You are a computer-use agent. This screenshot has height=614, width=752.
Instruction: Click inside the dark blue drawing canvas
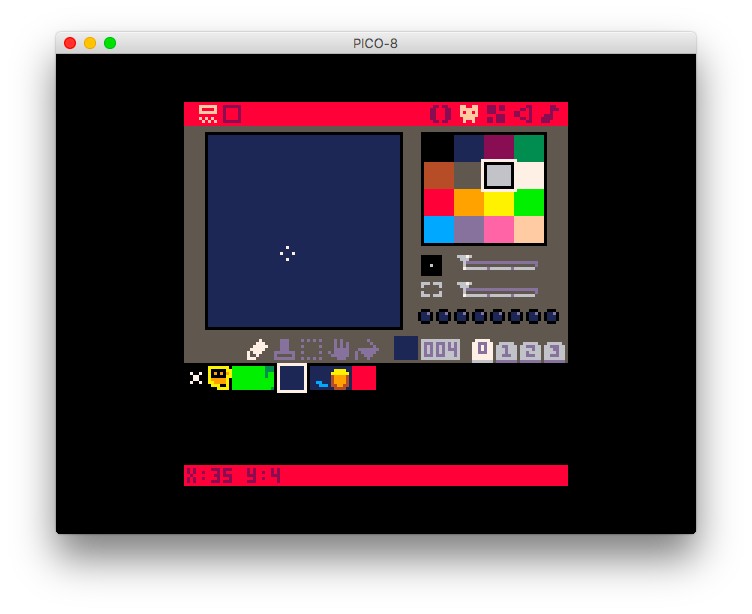[304, 231]
